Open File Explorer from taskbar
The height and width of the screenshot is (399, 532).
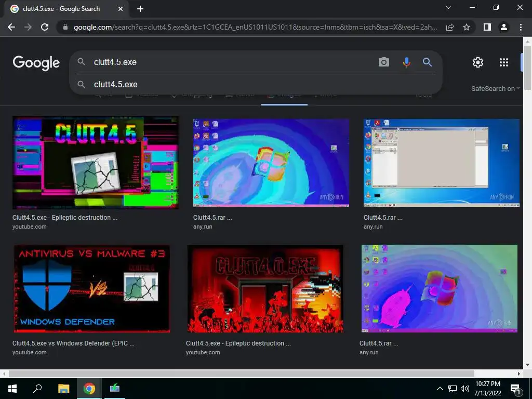pyautogui.click(x=63, y=389)
